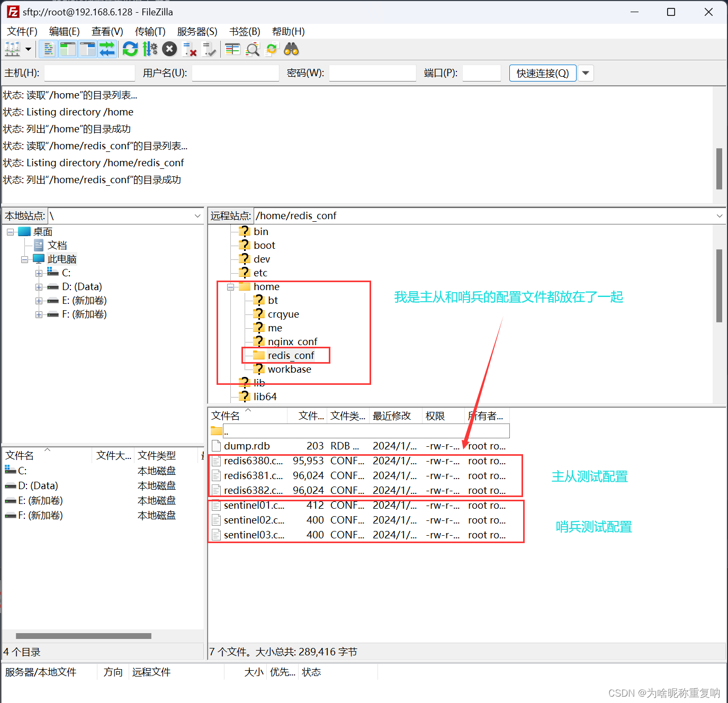This screenshot has height=703, width=728.
Task: Click the local file list horizontal scrollbar
Action: click(x=84, y=636)
